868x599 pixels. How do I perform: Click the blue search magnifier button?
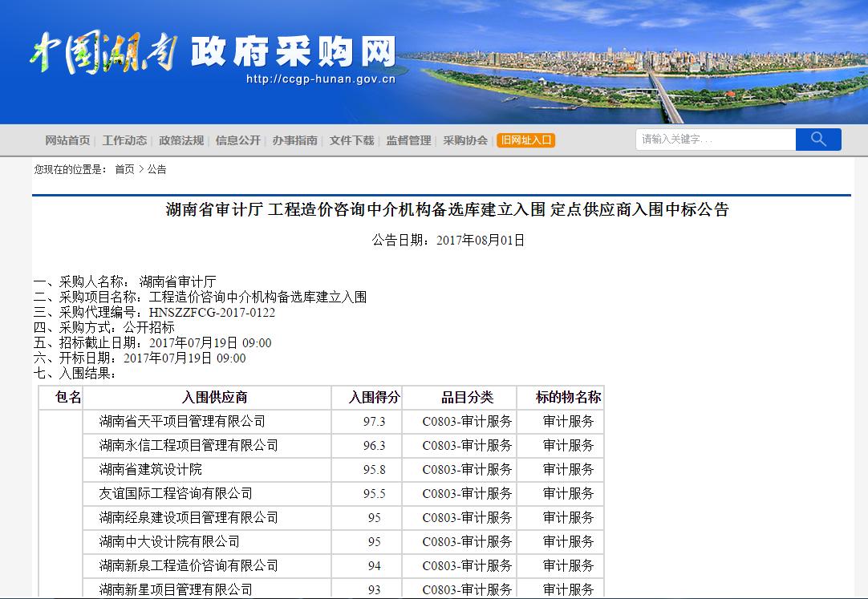(817, 140)
